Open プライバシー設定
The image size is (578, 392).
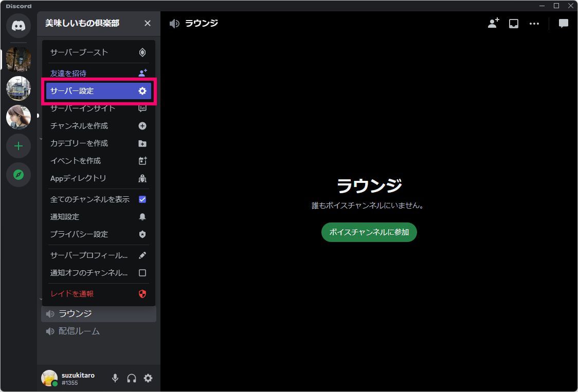point(98,234)
